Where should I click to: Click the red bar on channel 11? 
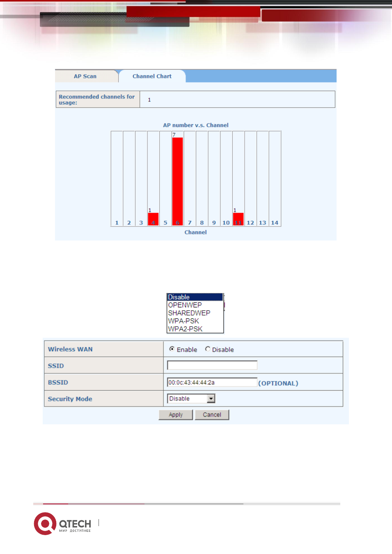click(238, 219)
